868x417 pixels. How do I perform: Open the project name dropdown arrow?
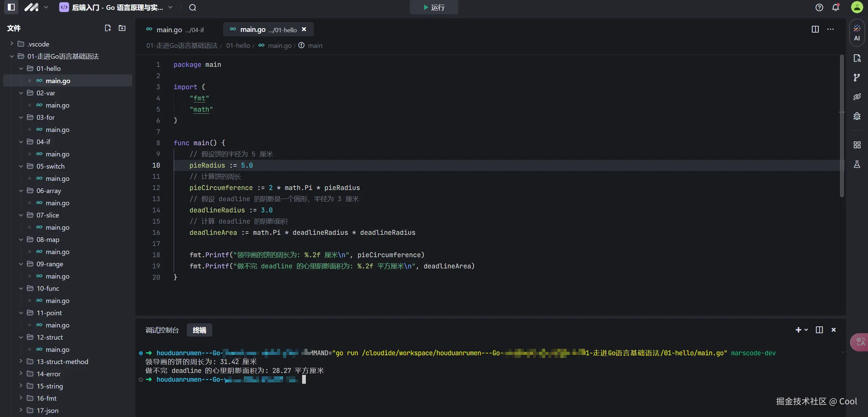[170, 7]
